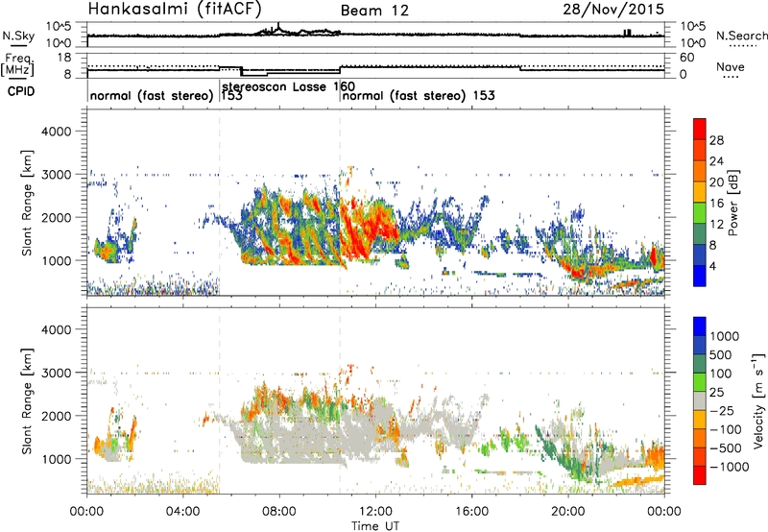Click the 28 value on power color bar
The width and height of the screenshot is (768, 532).
716,140
